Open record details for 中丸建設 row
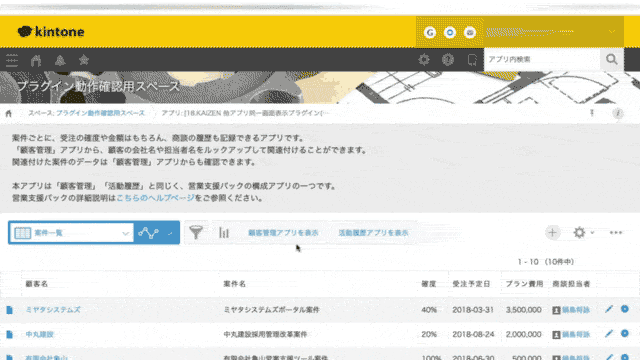 click(9, 335)
